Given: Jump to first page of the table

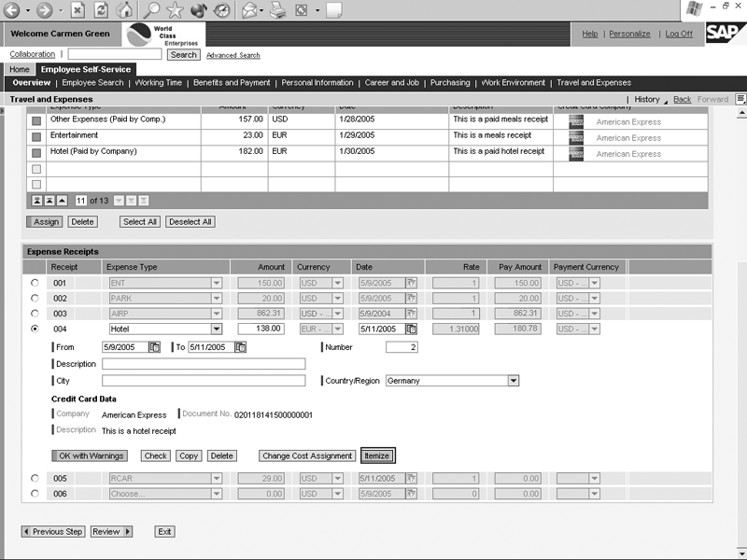Looking at the screenshot, I should [36, 201].
